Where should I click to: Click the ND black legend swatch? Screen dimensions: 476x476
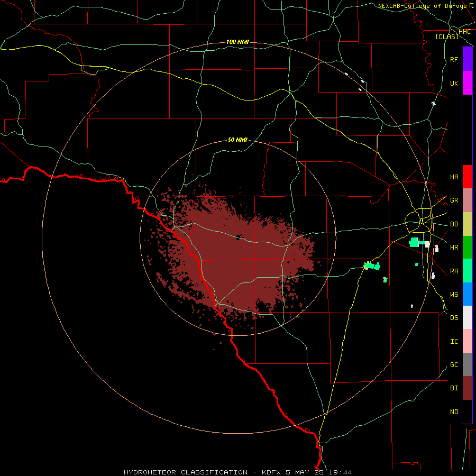[467, 411]
